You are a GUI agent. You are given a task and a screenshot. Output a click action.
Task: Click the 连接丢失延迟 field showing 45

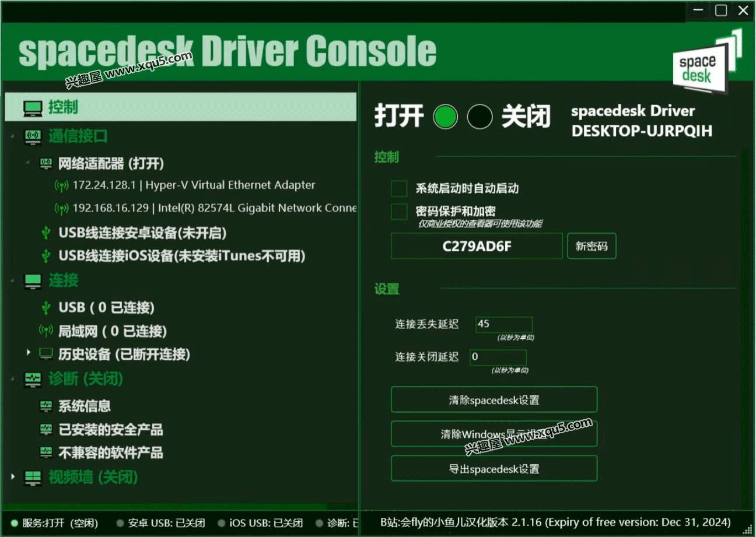[x=504, y=324]
